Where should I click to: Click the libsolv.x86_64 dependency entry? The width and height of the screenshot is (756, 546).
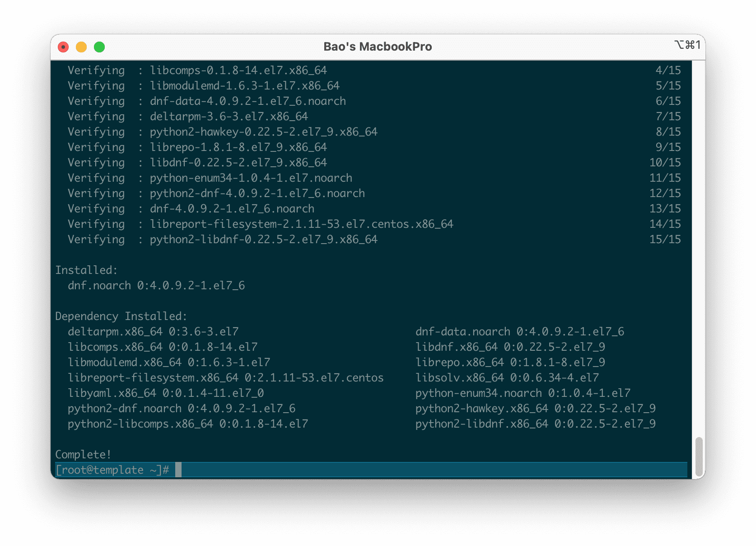(x=507, y=377)
